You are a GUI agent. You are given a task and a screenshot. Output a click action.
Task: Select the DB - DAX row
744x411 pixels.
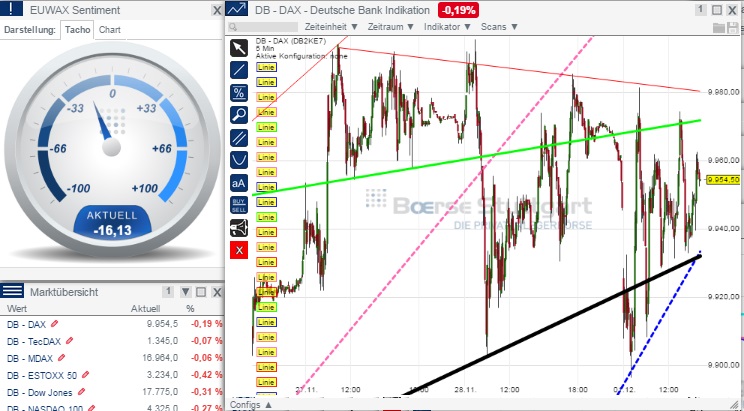pos(112,324)
